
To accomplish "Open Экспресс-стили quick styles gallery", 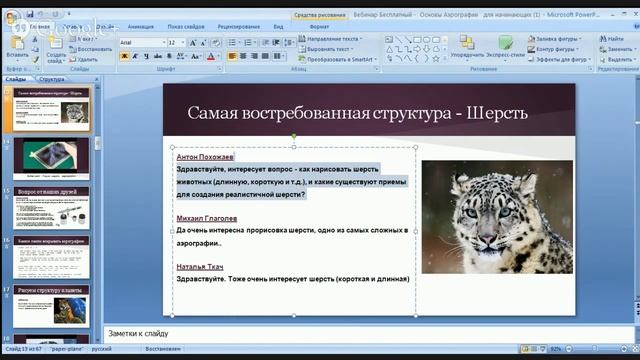I will 505,47.
